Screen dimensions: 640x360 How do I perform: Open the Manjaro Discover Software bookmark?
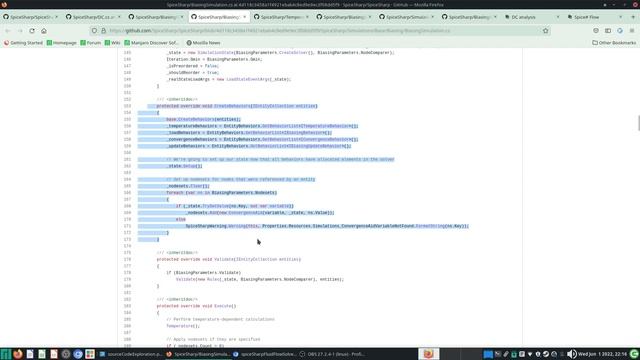151,43
